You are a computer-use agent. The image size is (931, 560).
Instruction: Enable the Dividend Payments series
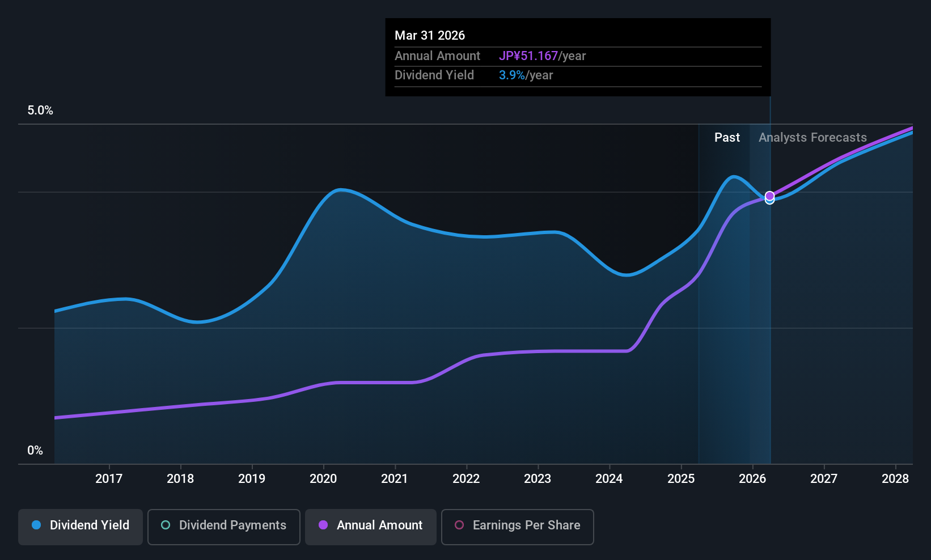click(223, 527)
